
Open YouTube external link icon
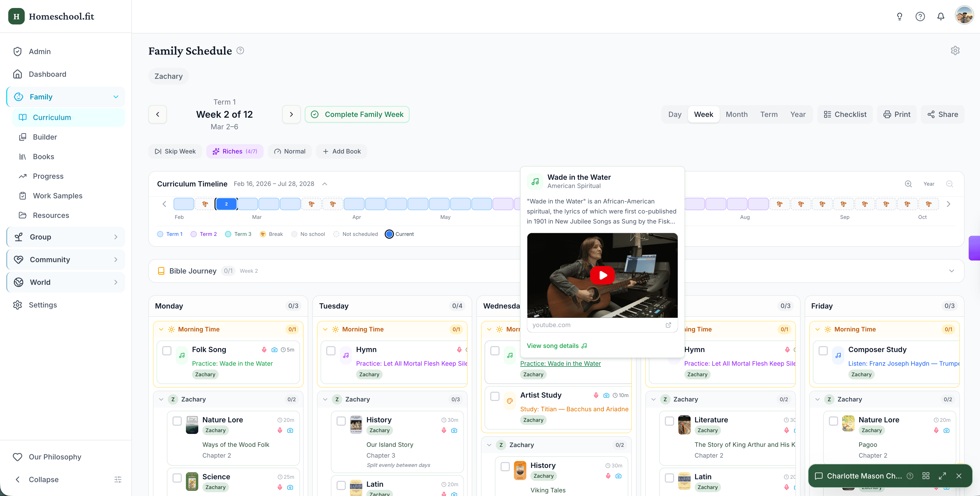[x=668, y=325]
